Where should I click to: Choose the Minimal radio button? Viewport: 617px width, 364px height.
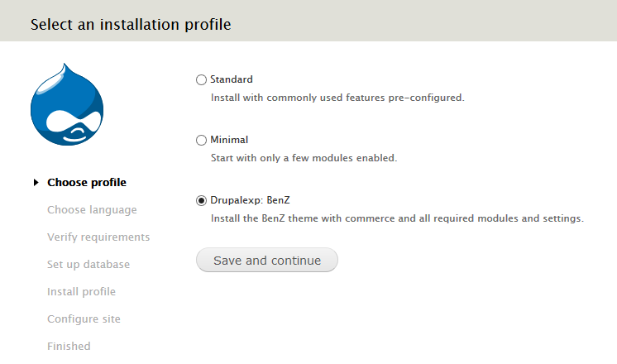pos(202,141)
